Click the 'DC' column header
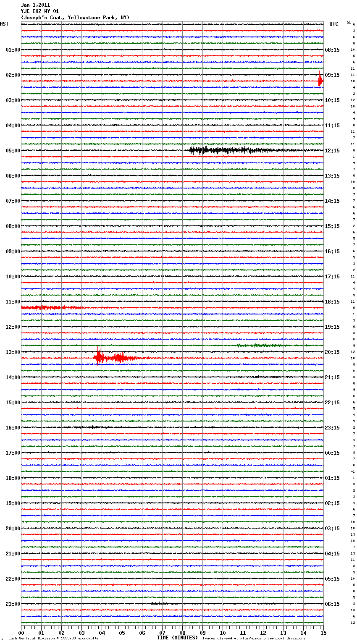The height and width of the screenshot is (644, 357). coord(349,23)
